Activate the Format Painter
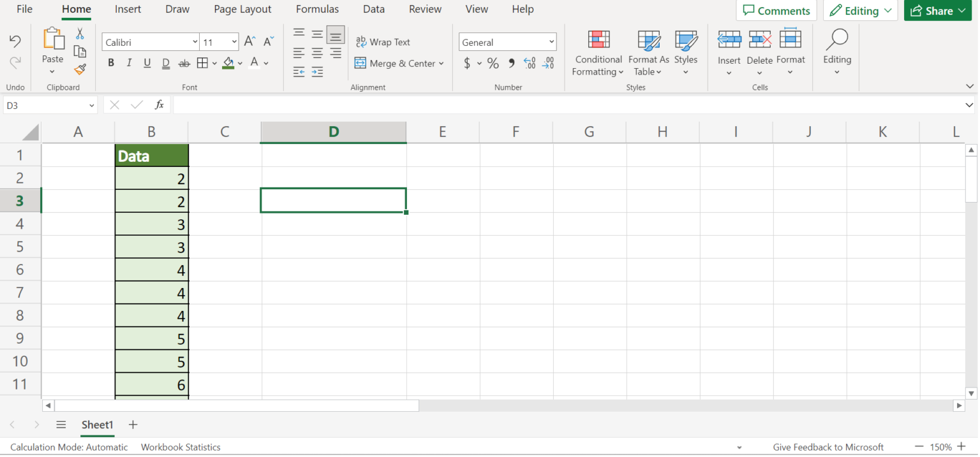 pyautogui.click(x=80, y=70)
